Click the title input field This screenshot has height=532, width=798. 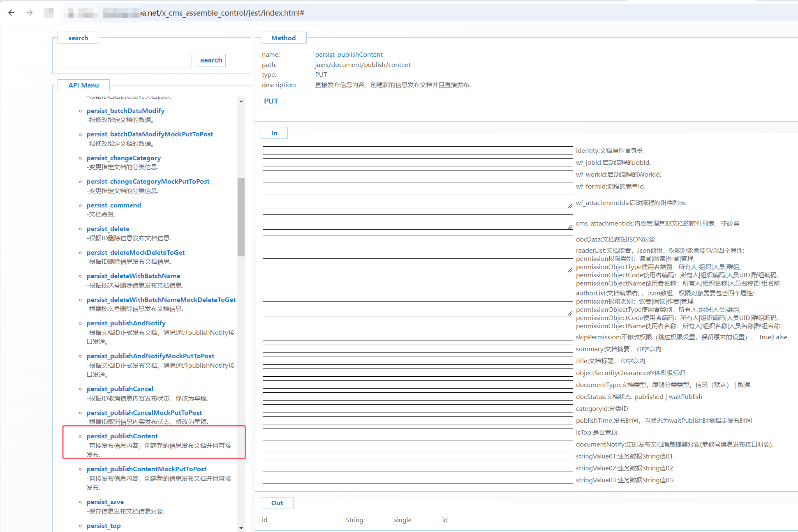(x=417, y=361)
